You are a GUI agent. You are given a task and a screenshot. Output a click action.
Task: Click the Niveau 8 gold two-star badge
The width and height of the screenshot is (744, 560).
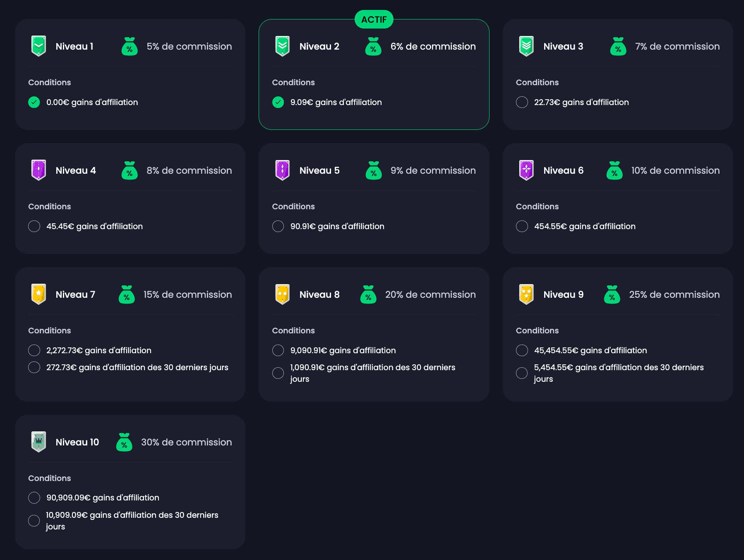point(283,294)
